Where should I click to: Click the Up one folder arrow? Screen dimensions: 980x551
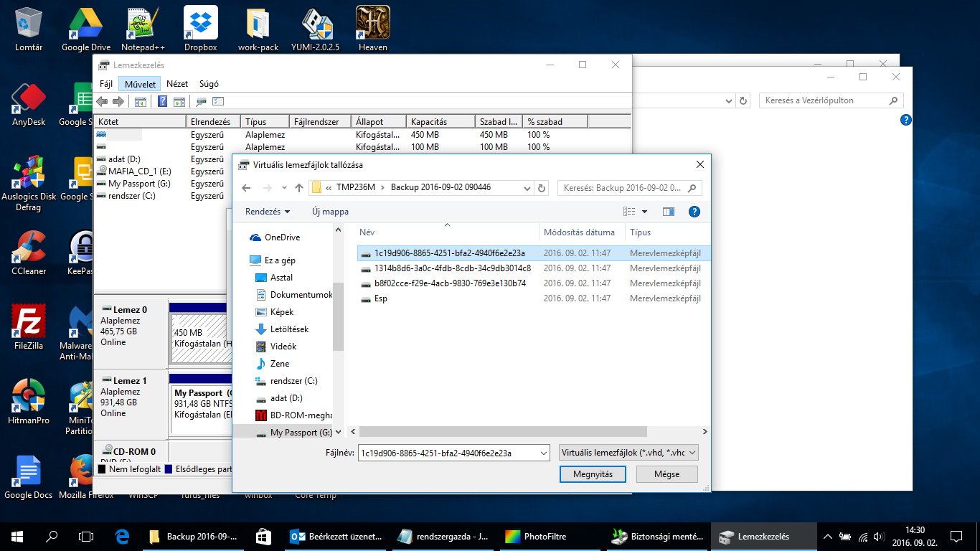(299, 188)
